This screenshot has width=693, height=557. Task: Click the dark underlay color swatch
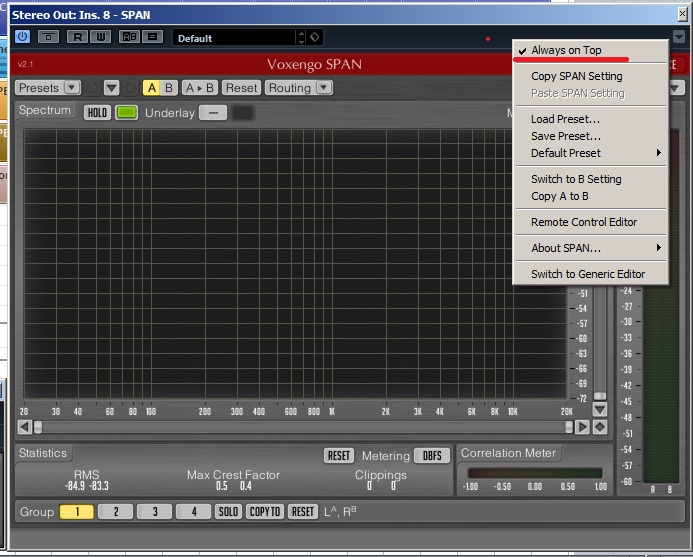[x=243, y=113]
